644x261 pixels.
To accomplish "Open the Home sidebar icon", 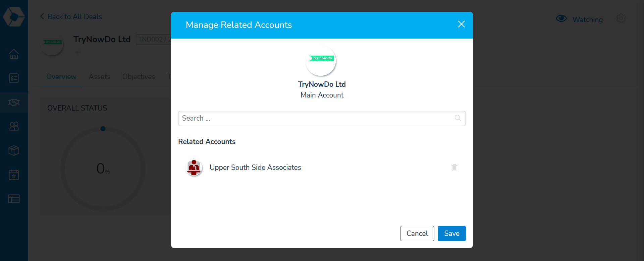I will tap(14, 54).
